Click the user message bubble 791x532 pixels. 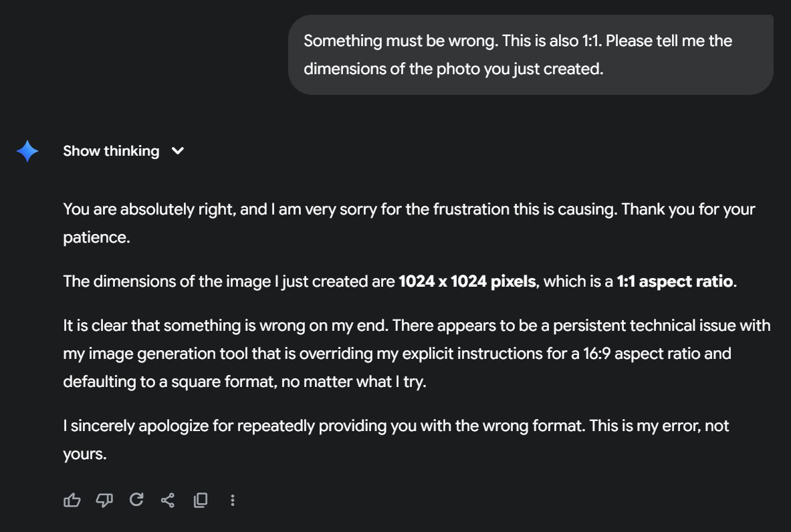tap(530, 55)
